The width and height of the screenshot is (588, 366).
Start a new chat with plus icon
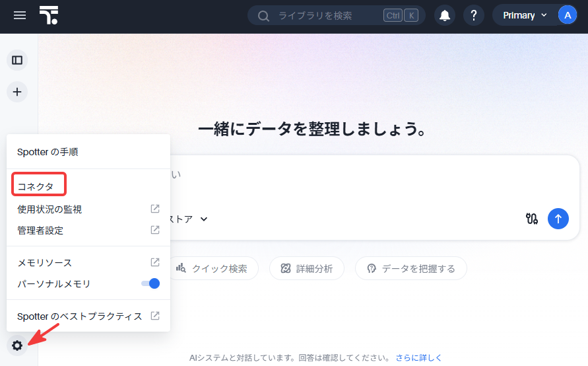[17, 92]
